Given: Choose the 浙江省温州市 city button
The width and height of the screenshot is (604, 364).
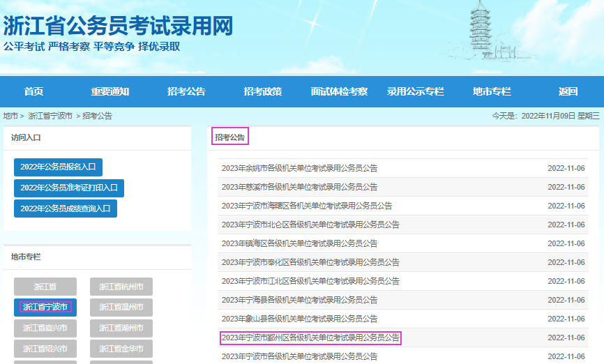Looking at the screenshot, I should coord(121,307).
